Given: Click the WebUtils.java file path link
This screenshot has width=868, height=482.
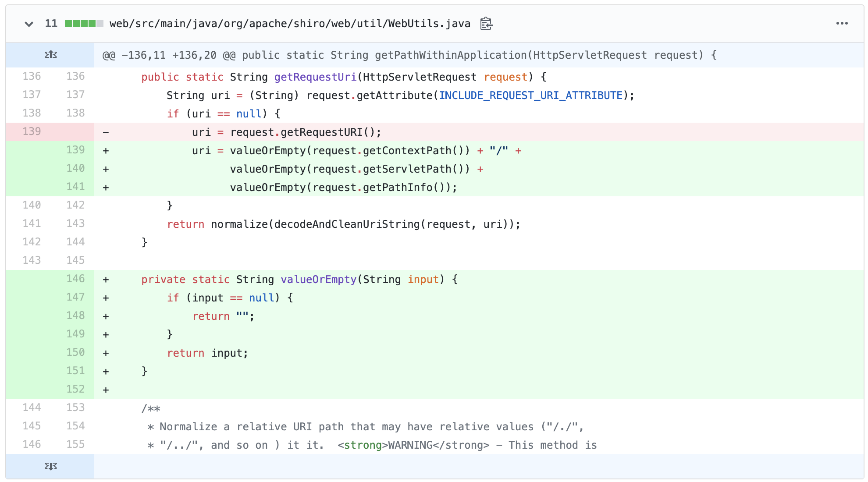Looking at the screenshot, I should [x=290, y=24].
